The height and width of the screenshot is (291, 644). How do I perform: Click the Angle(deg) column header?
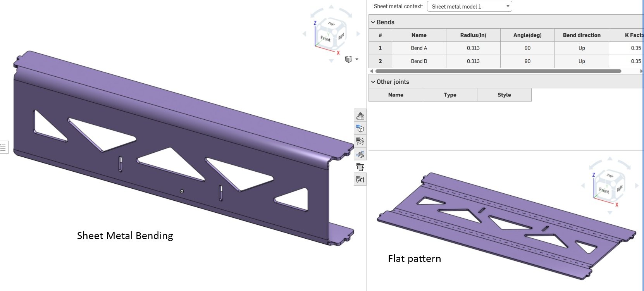pyautogui.click(x=527, y=35)
